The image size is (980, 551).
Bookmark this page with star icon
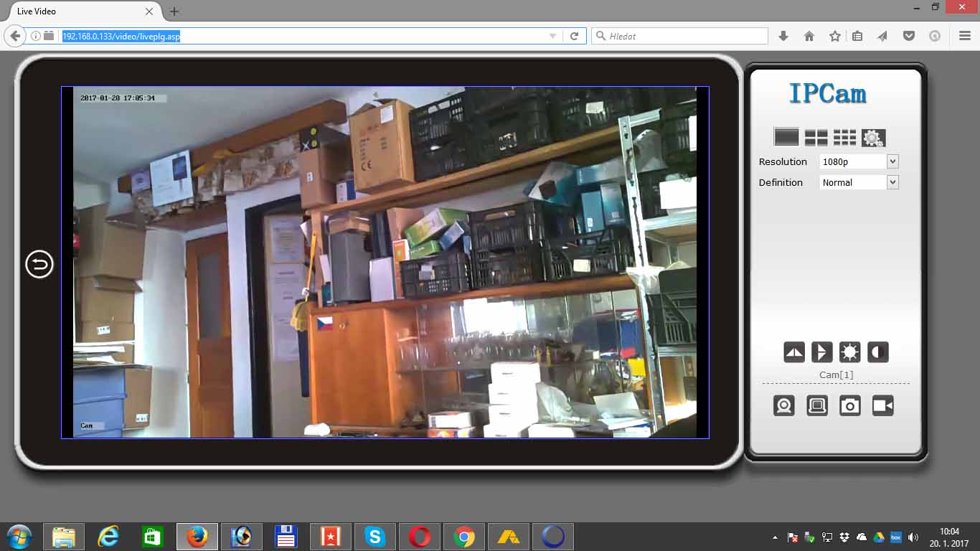834,36
